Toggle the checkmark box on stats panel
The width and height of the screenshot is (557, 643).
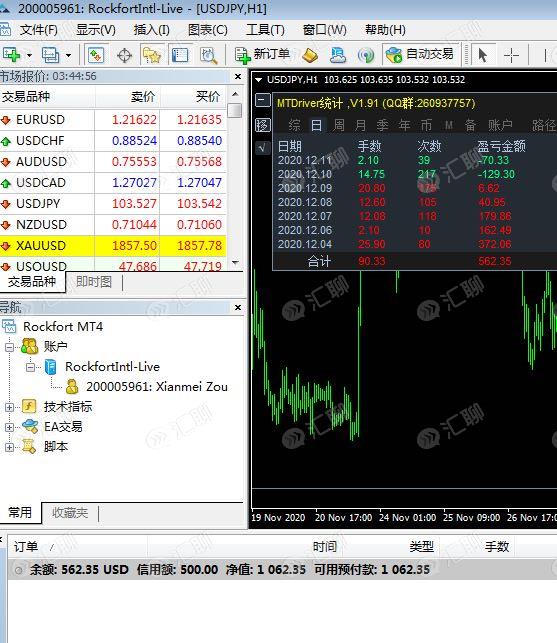tap(263, 148)
